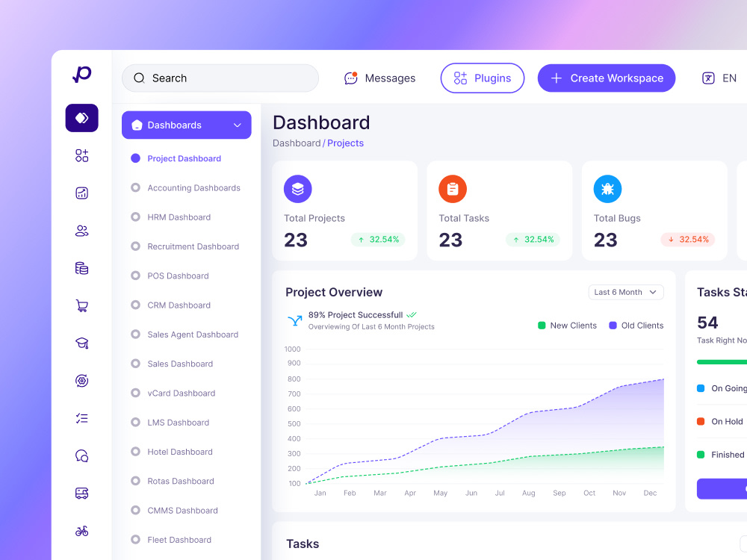747x560 pixels.
Task: Click the home icon in Dashboards menu
Action: tap(137, 125)
